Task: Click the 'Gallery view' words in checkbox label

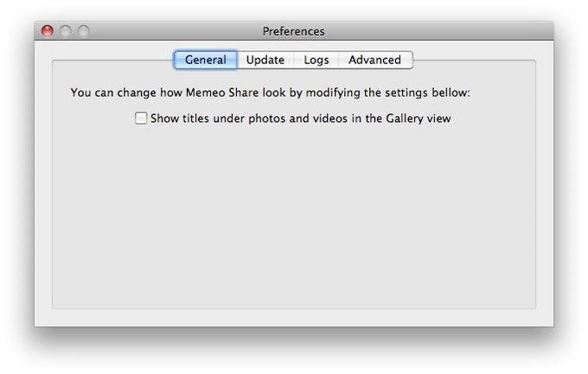Action: point(418,119)
